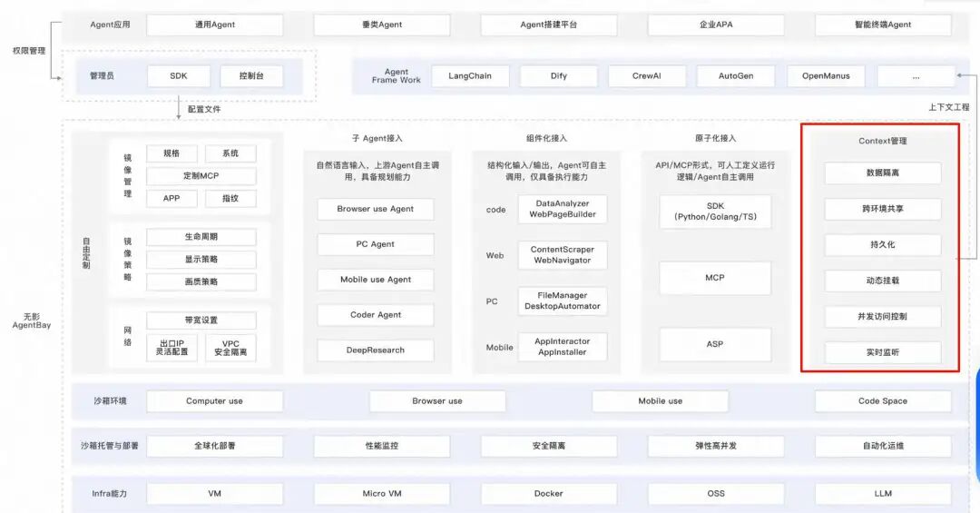
Task: Click the 权限管理 label
Action: click(x=29, y=51)
